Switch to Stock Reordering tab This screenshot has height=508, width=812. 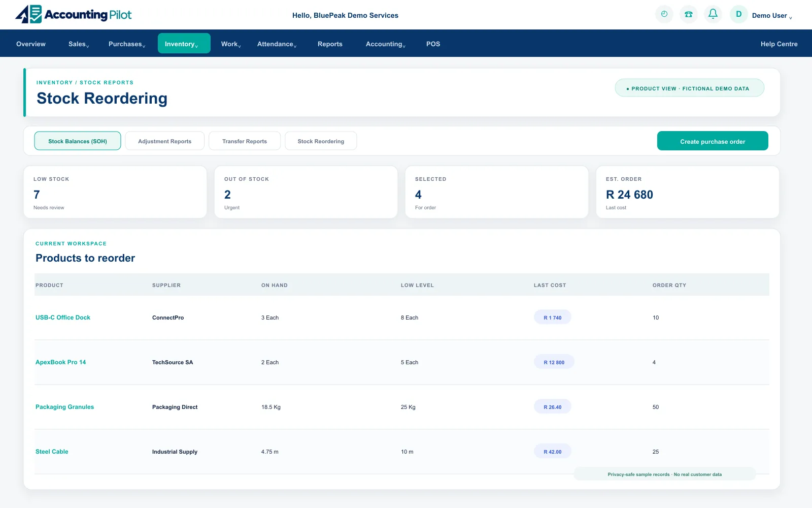pyautogui.click(x=321, y=141)
